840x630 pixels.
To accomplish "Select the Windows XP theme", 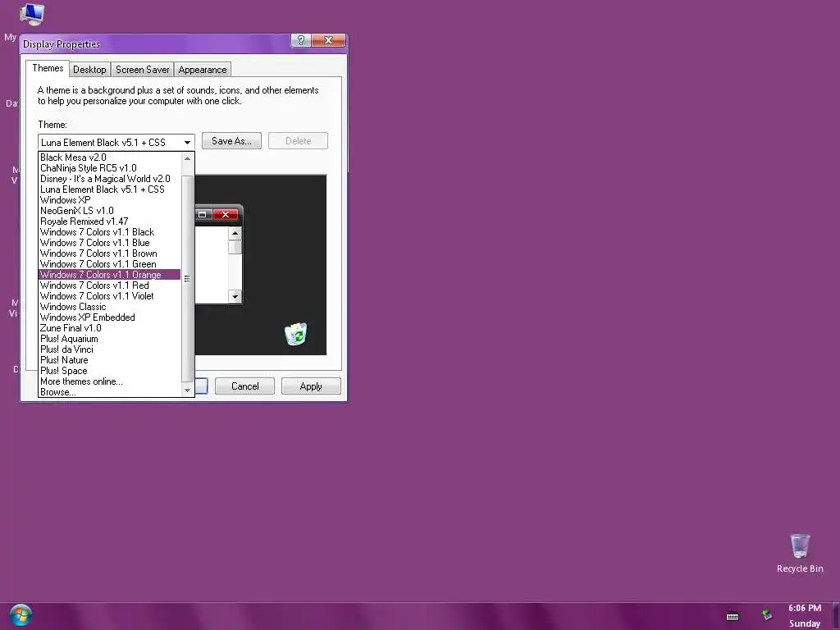I will (x=110, y=200).
